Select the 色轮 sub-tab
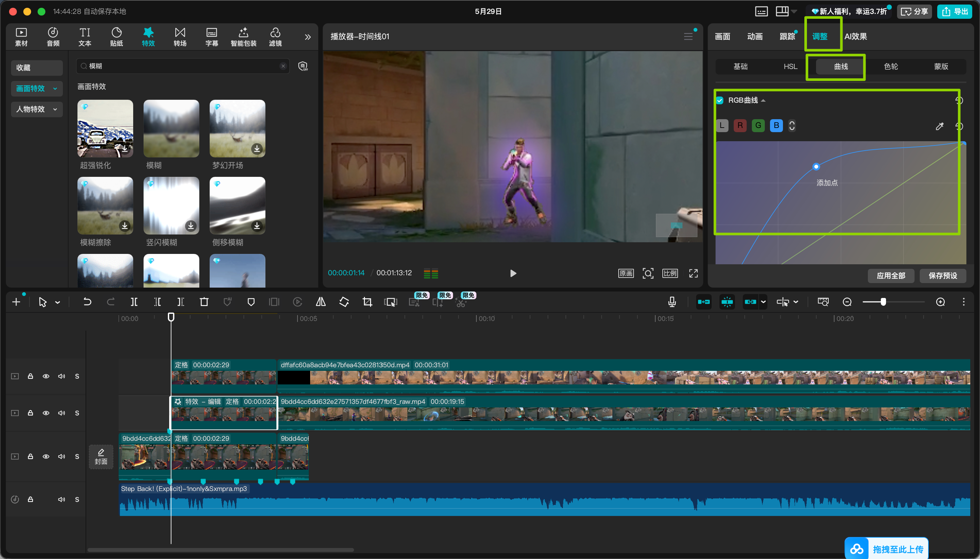Image resolution: width=980 pixels, height=559 pixels. point(891,66)
